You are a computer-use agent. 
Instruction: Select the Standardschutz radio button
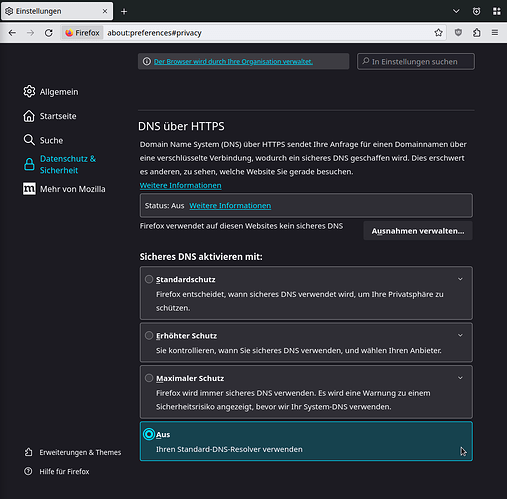coord(149,279)
